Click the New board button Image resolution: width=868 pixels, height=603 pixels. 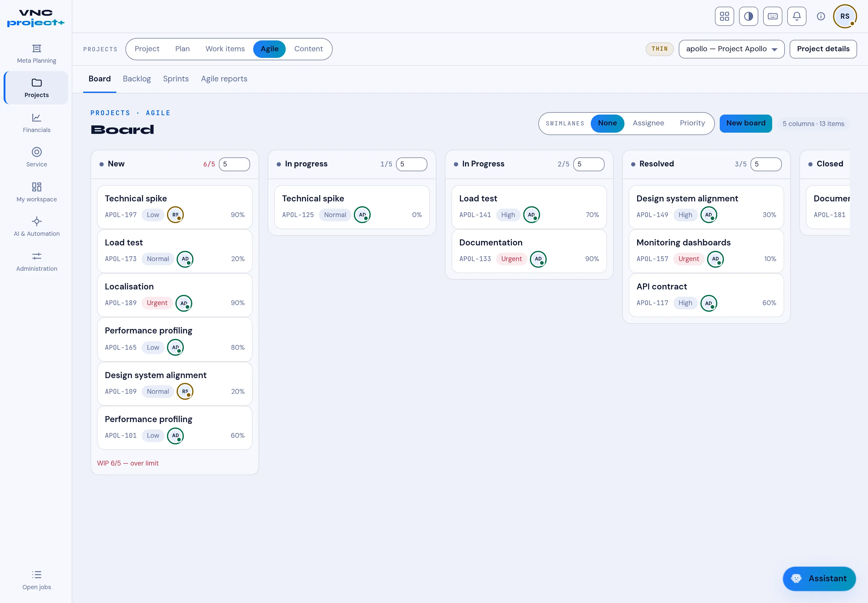pyautogui.click(x=746, y=123)
